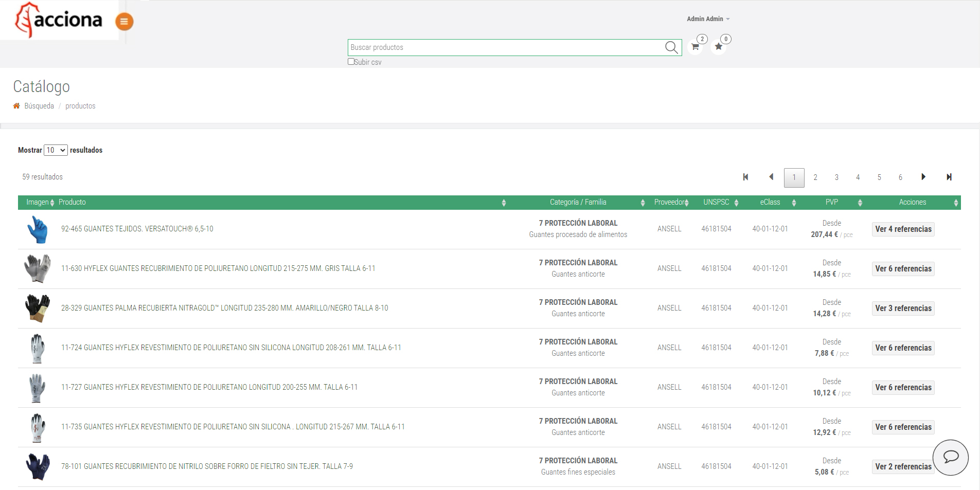Click the Búsqueda breadcrumb entry
The width and height of the screenshot is (980, 490).
coord(39,105)
